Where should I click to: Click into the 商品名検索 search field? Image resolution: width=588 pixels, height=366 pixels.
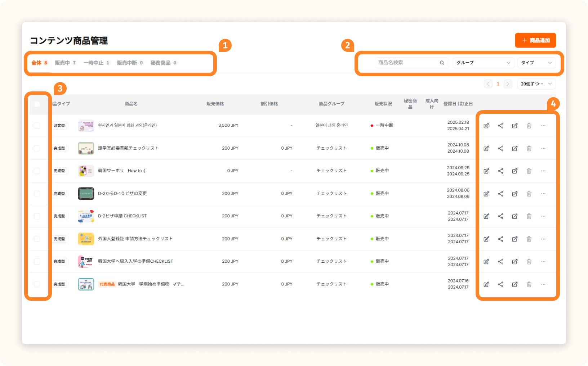tap(407, 63)
